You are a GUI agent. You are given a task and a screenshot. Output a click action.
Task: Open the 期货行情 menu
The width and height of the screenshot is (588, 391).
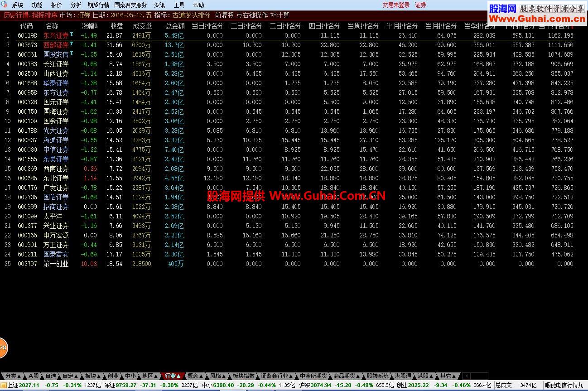coord(98,5)
